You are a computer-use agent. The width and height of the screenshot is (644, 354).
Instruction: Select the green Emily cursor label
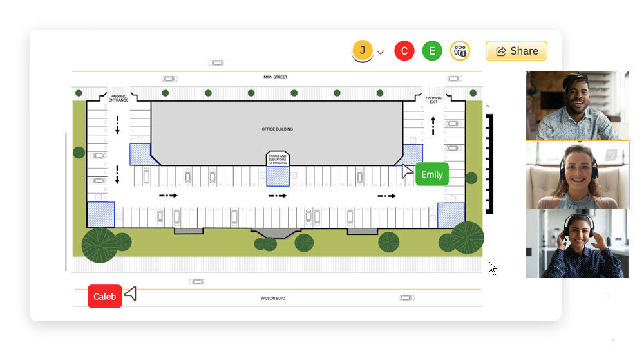pyautogui.click(x=432, y=174)
